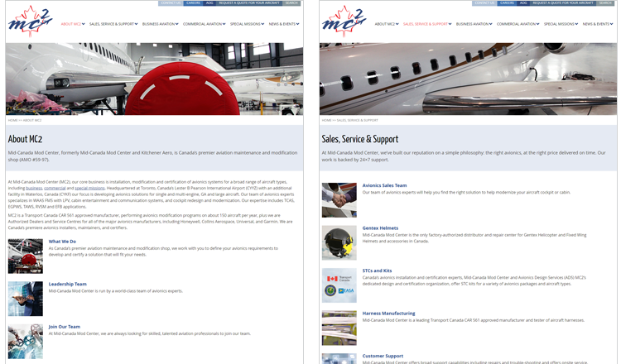The height and width of the screenshot is (364, 621).
Task: Click Contact Us in right page top bar
Action: click(x=484, y=2)
